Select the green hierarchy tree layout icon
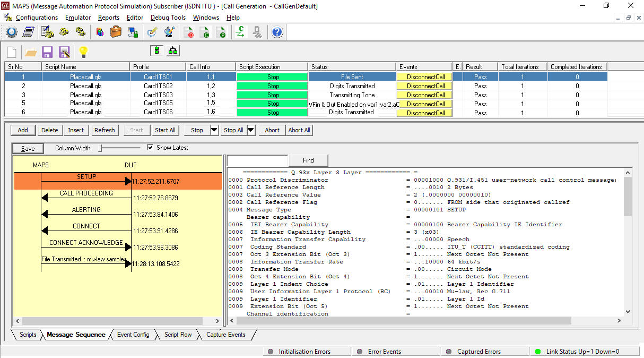Viewport: 644px width, 358px height. click(x=173, y=50)
